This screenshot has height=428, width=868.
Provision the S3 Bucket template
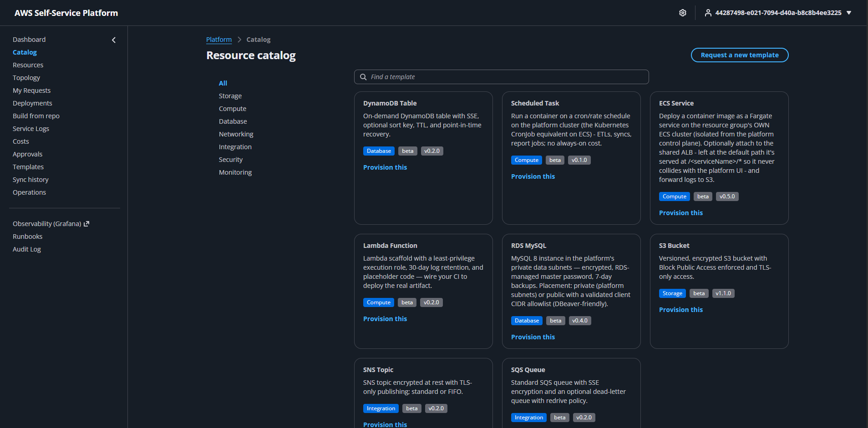pos(681,310)
